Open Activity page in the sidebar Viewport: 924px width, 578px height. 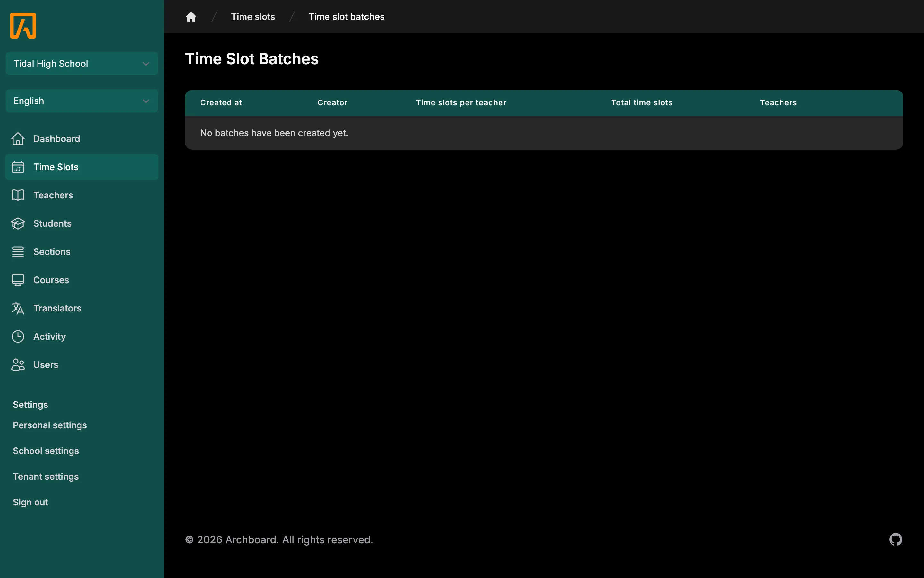pyautogui.click(x=82, y=337)
